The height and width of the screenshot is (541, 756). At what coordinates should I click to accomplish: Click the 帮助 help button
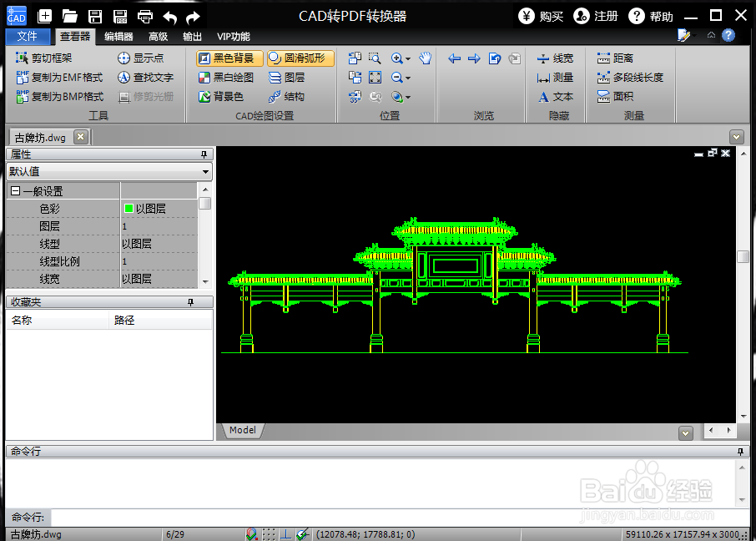[651, 17]
